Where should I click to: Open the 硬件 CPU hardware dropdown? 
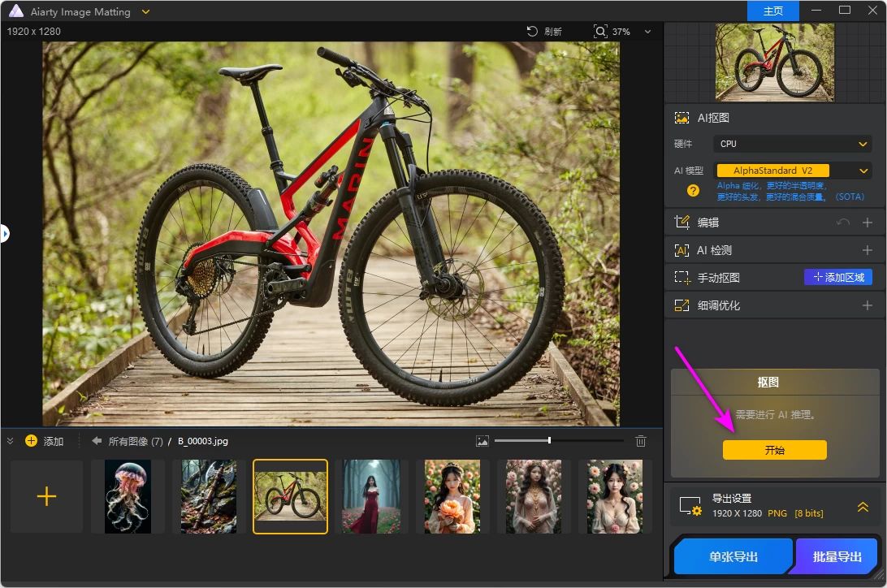[x=793, y=144]
